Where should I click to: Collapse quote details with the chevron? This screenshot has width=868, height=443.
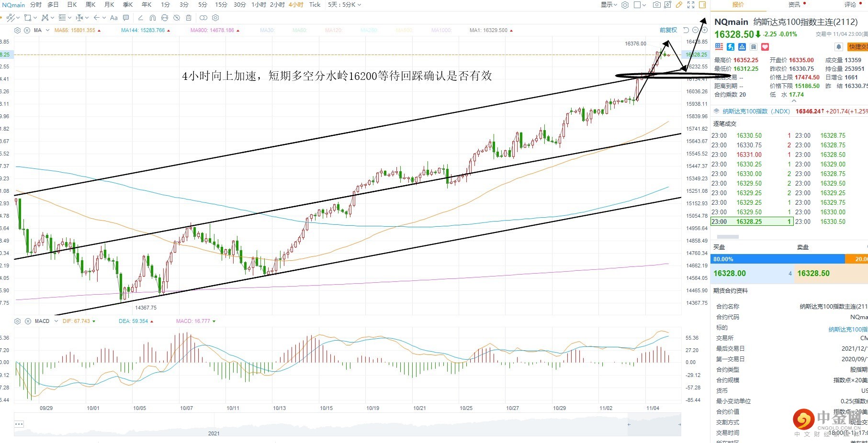pos(794,101)
